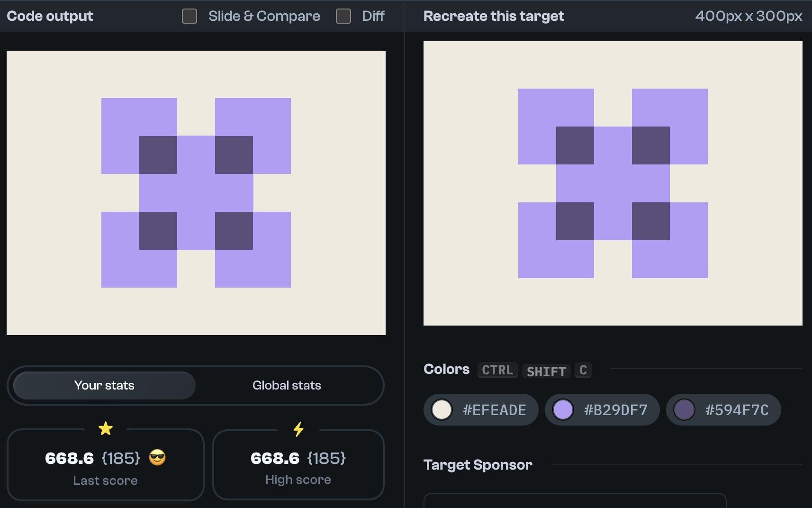This screenshot has height=508, width=812.
Task: Switch to the Your stats tab
Action: [104, 385]
